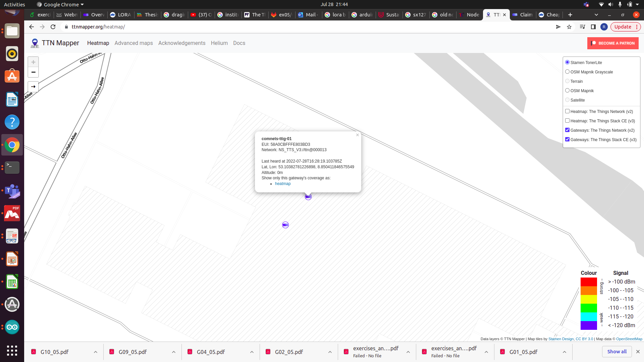Open Stamen Design attribution link
This screenshot has height=362, width=644.
point(561,339)
